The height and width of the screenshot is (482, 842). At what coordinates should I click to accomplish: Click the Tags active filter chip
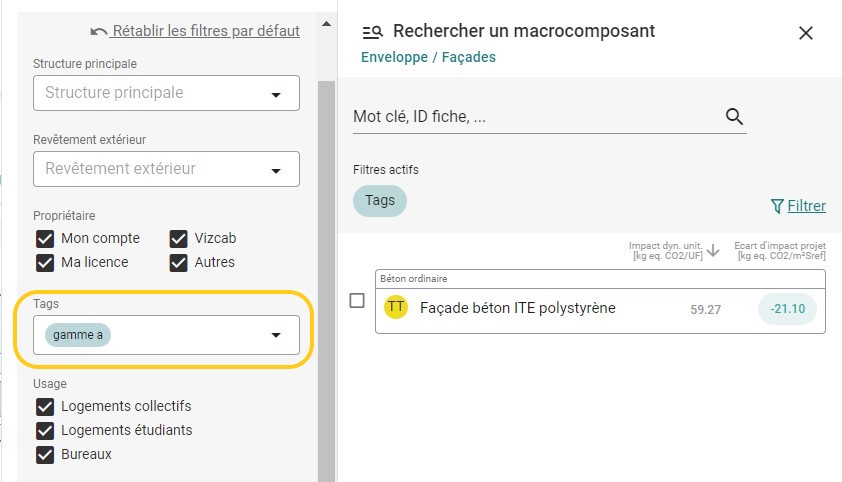[380, 201]
